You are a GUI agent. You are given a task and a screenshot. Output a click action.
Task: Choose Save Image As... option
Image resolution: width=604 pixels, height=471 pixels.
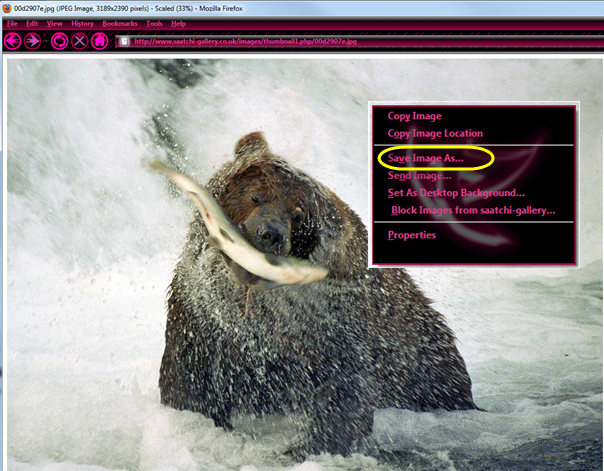pyautogui.click(x=426, y=158)
